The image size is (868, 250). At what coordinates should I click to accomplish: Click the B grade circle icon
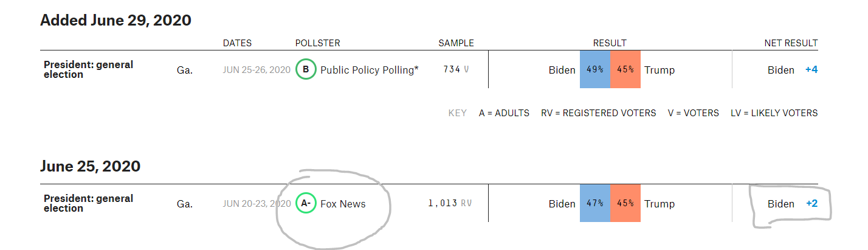(306, 69)
